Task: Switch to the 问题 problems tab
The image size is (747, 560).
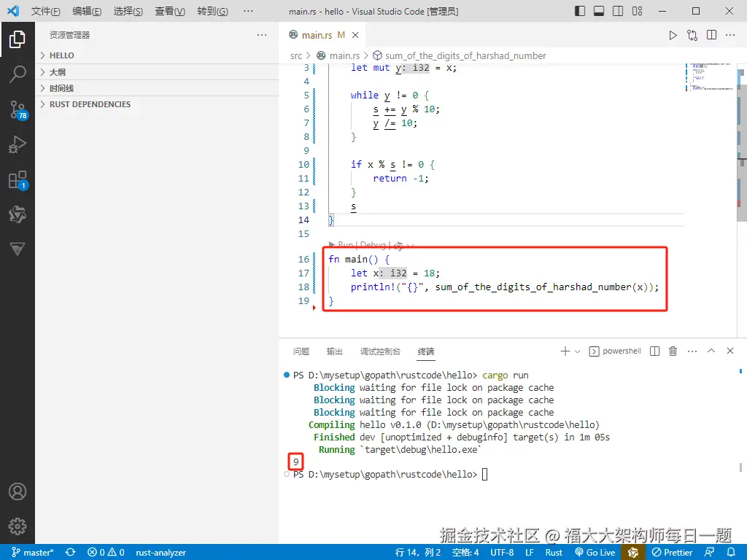Action: tap(301, 351)
